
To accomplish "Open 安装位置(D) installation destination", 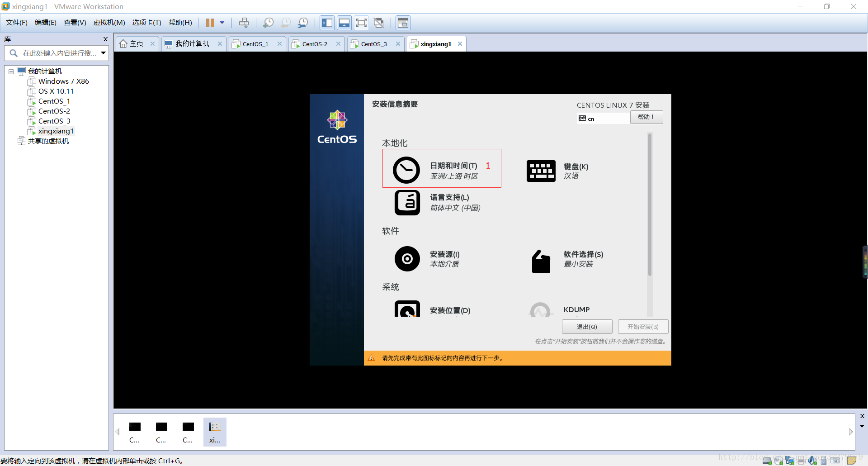I will pos(433,309).
